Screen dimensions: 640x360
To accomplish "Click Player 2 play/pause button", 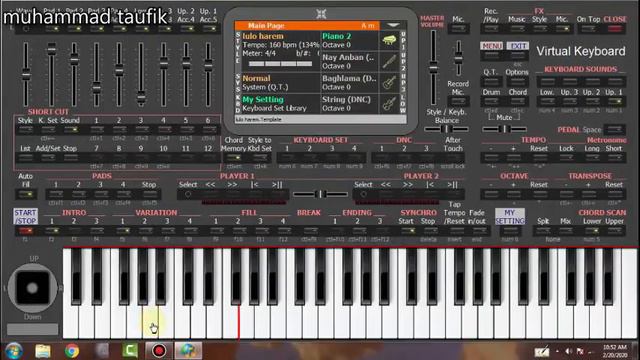I will (452, 194).
